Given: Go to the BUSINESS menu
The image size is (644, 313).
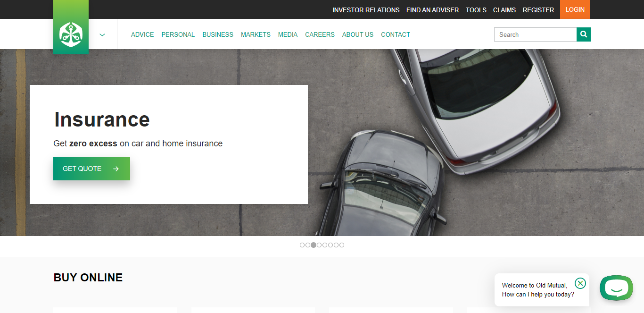Looking at the screenshot, I should pos(218,34).
